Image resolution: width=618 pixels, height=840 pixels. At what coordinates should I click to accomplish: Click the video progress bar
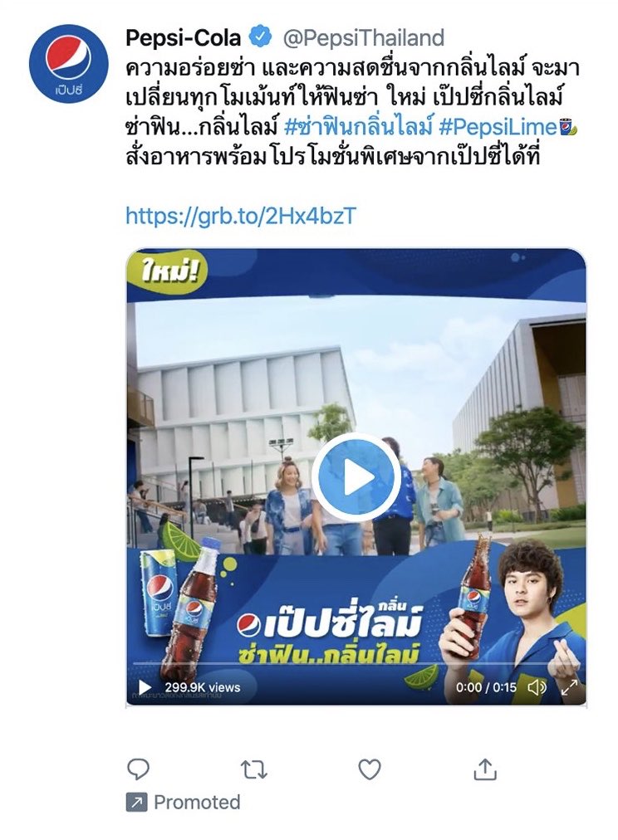tap(356, 664)
